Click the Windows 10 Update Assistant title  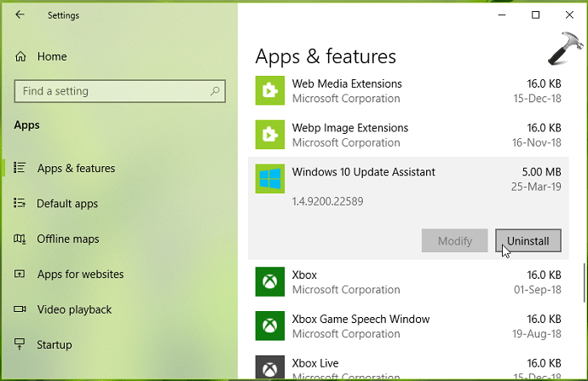click(363, 172)
